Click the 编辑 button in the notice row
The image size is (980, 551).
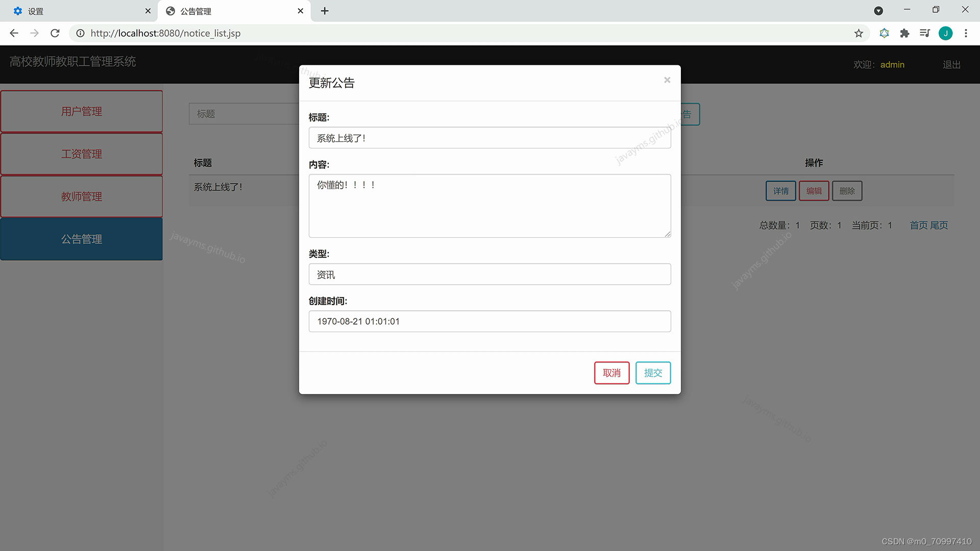tap(814, 191)
